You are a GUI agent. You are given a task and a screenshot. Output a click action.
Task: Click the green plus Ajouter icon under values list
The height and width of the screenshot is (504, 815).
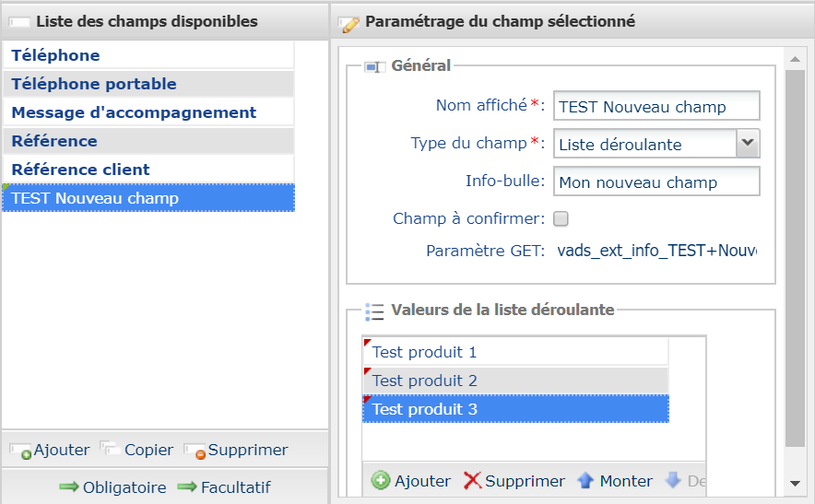click(381, 481)
